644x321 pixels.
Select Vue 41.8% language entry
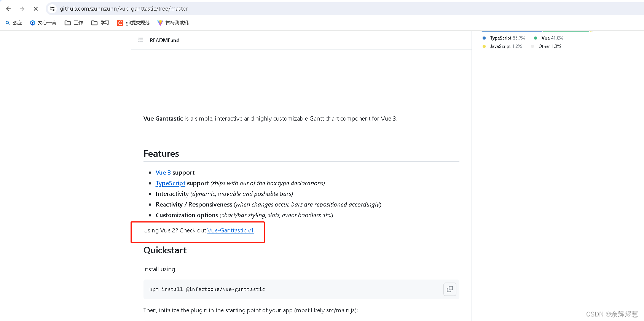coord(548,38)
